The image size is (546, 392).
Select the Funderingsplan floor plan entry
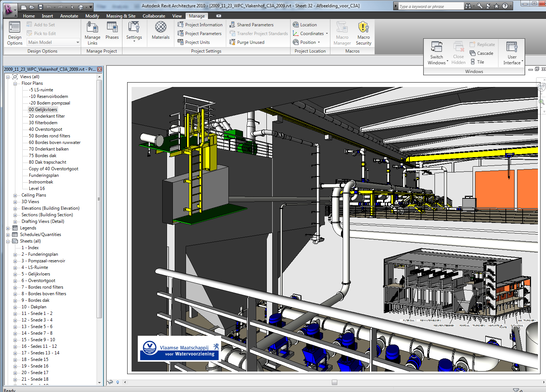point(44,175)
